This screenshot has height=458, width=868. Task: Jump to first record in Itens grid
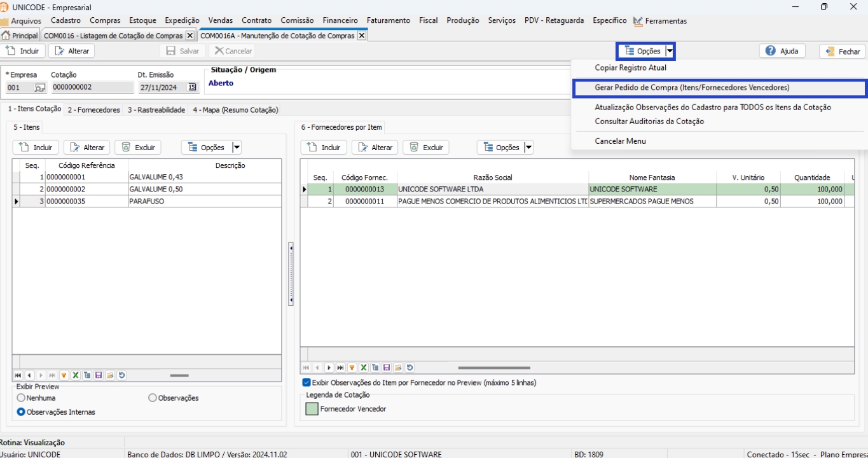tap(18, 376)
